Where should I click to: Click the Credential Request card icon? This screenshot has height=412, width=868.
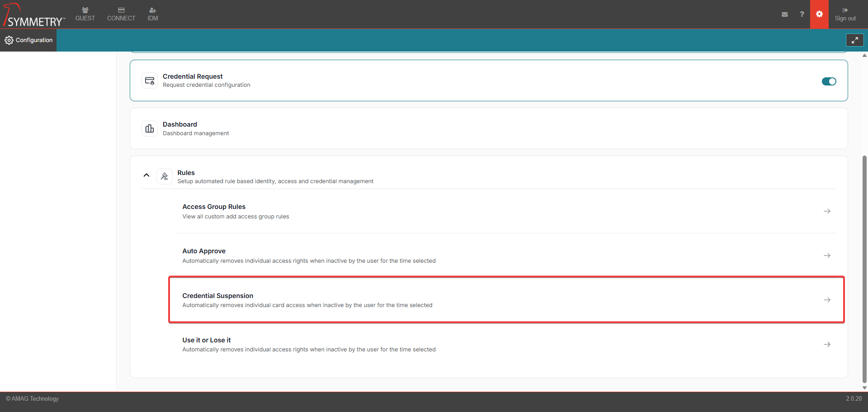(150, 81)
